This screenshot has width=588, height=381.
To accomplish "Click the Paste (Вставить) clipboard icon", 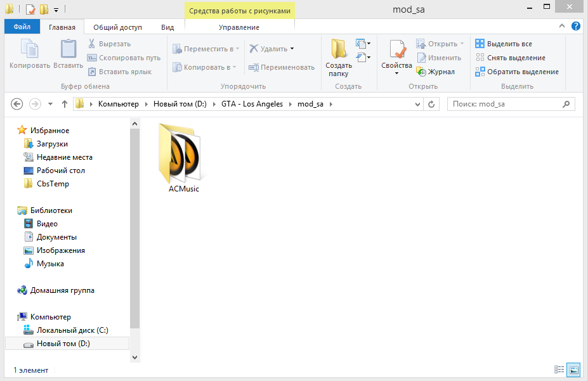I will pyautogui.click(x=69, y=49).
